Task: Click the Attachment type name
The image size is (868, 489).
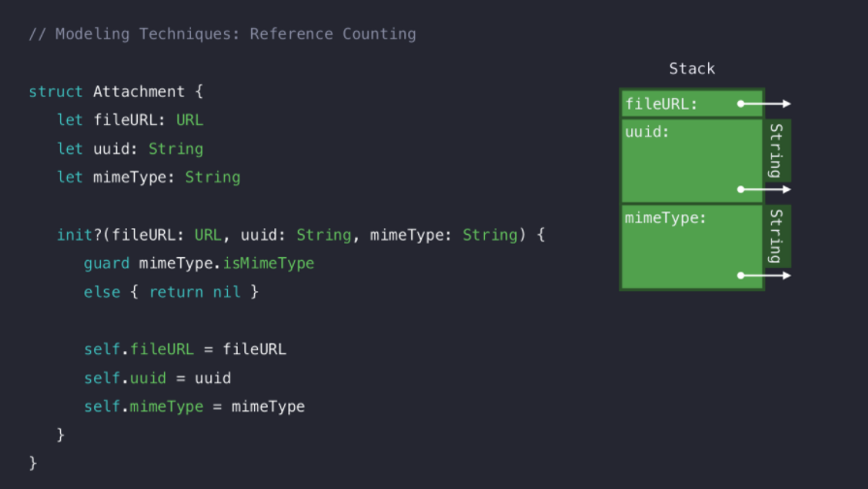Action: pyautogui.click(x=139, y=91)
